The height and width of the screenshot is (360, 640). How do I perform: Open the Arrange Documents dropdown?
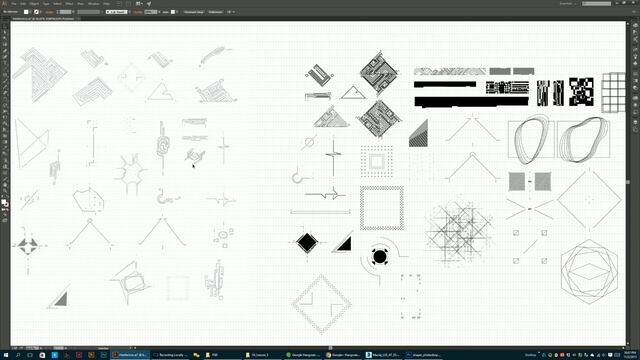tap(139, 4)
